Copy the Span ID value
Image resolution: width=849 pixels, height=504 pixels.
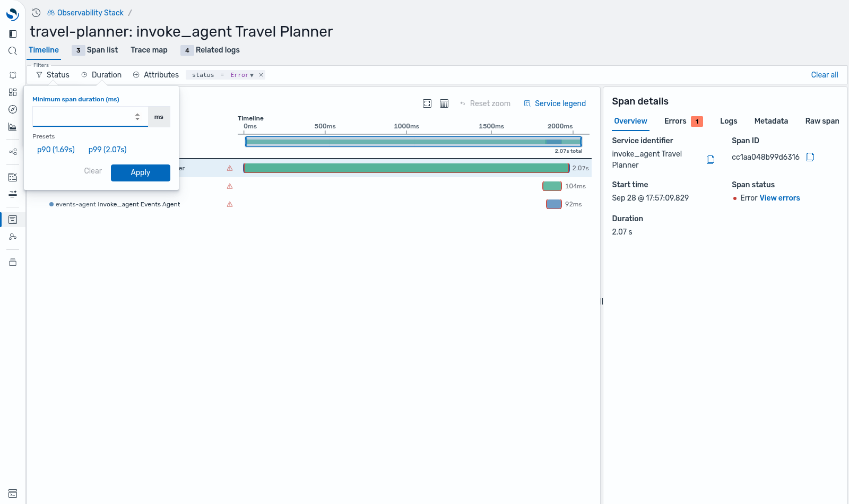(810, 157)
